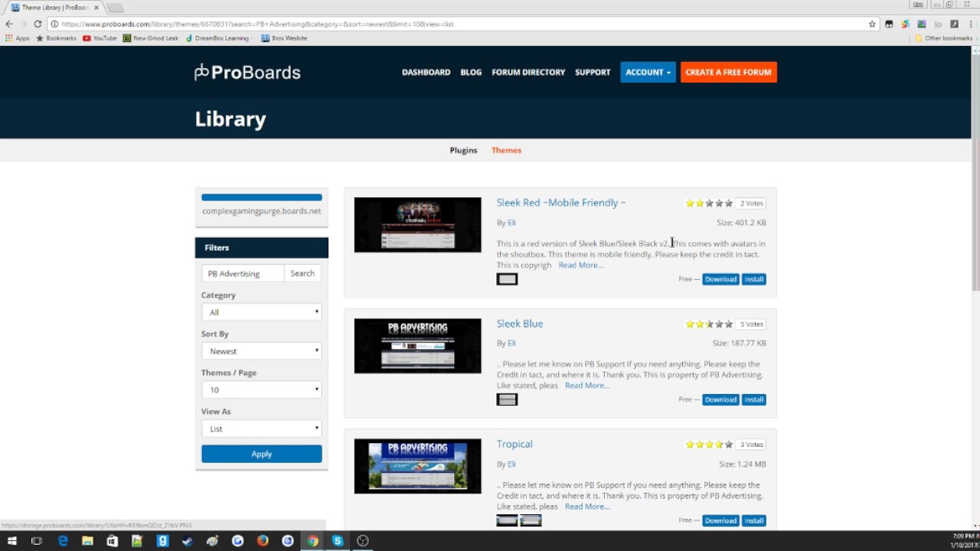The image size is (980, 551).
Task: Open the Sleek Blue title link
Action: (x=520, y=324)
